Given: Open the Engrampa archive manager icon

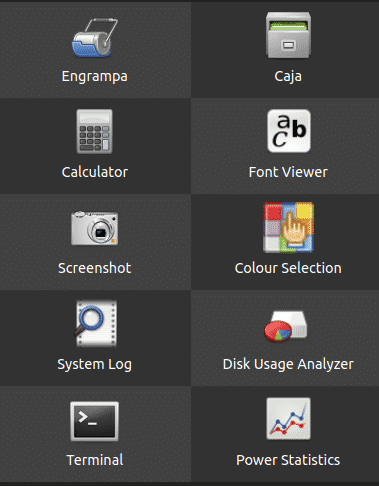Looking at the screenshot, I should pos(95,37).
